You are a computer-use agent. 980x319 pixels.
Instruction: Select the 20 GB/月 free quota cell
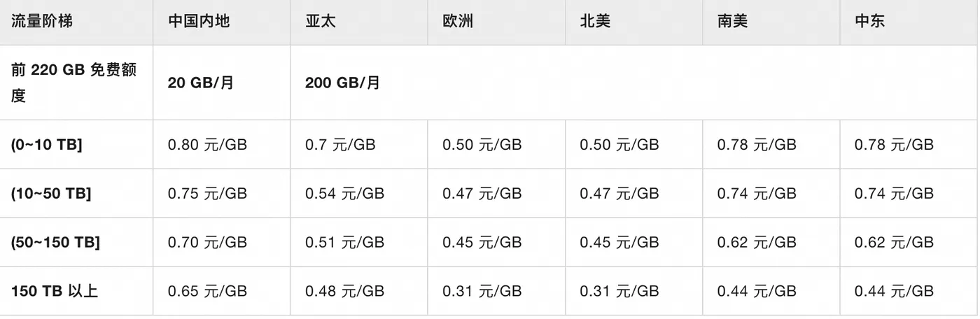(x=201, y=83)
